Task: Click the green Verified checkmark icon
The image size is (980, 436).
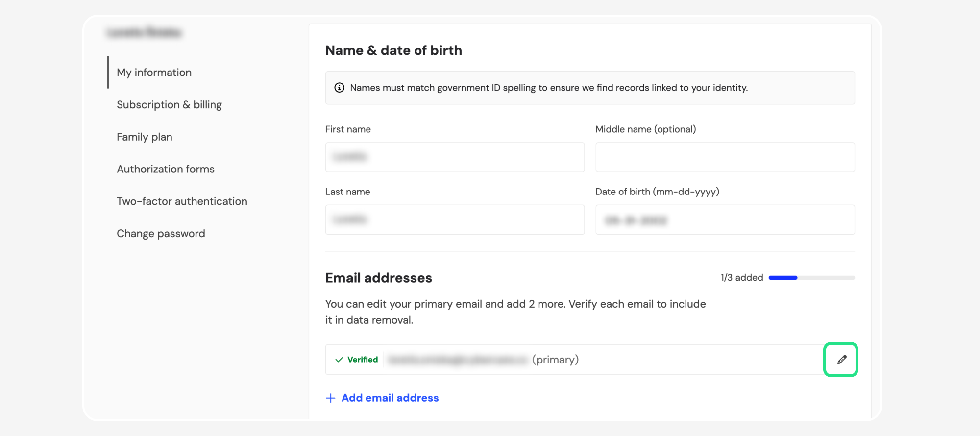Action: tap(339, 360)
